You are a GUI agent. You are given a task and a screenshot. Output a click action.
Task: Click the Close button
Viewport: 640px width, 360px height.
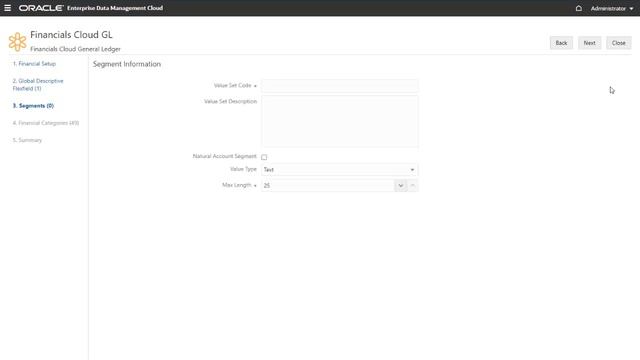619,43
